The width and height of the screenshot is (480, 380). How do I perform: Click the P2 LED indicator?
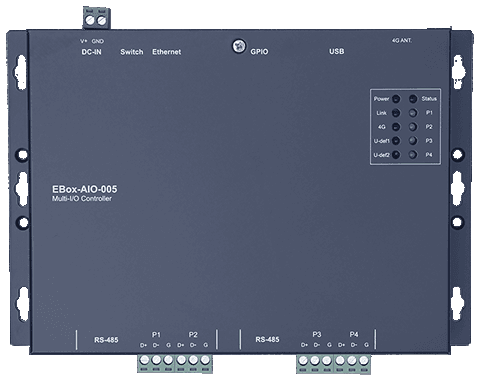[x=413, y=127]
